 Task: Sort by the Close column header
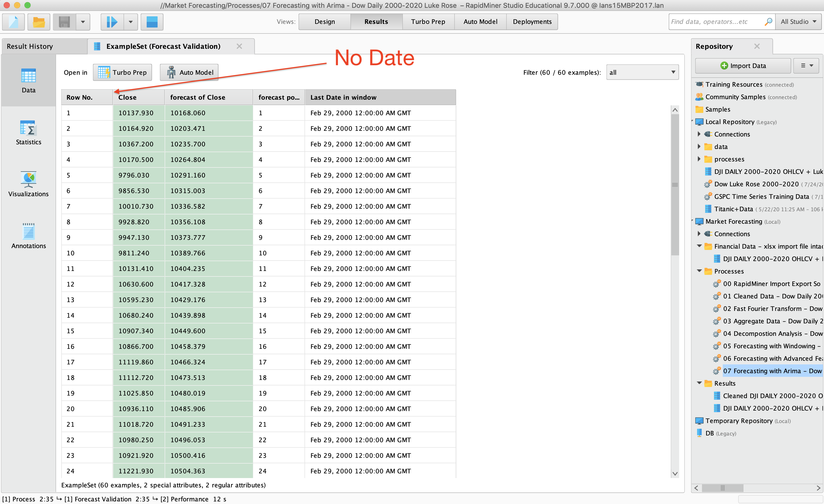click(138, 97)
